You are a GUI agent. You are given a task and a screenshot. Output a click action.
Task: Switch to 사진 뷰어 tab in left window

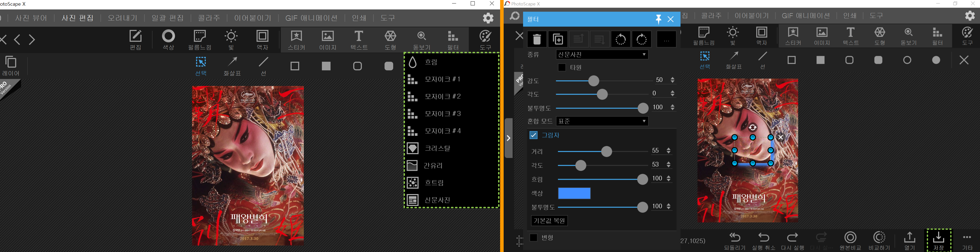[x=31, y=18]
